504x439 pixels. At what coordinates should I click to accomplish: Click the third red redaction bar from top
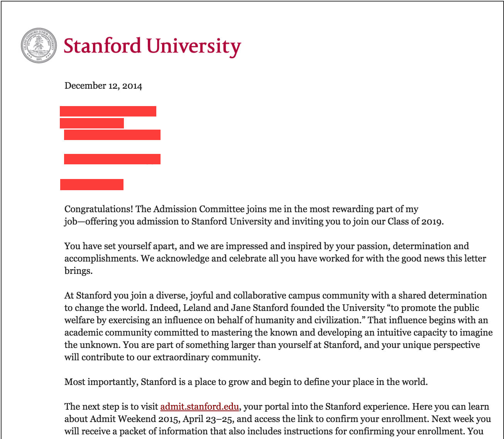(112, 135)
